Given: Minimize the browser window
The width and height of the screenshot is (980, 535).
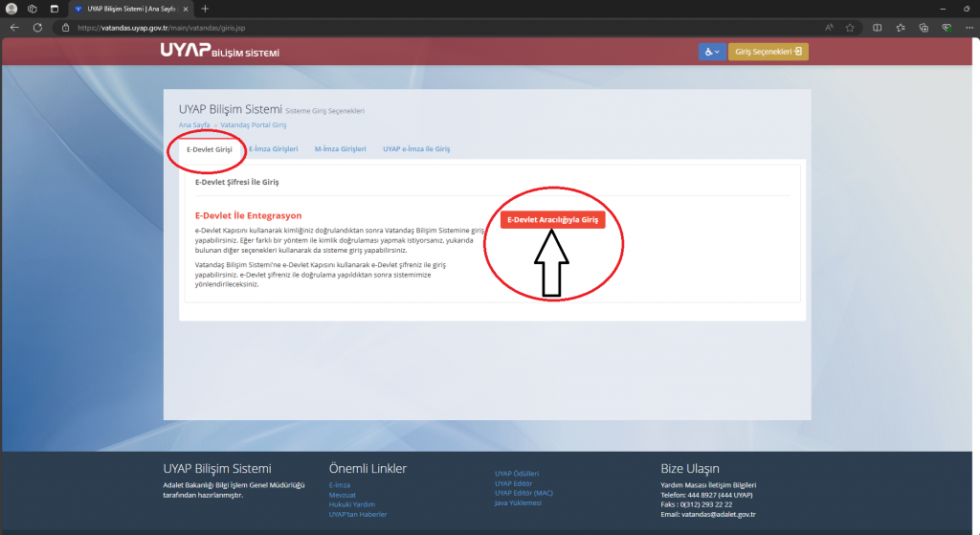Looking at the screenshot, I should point(943,9).
